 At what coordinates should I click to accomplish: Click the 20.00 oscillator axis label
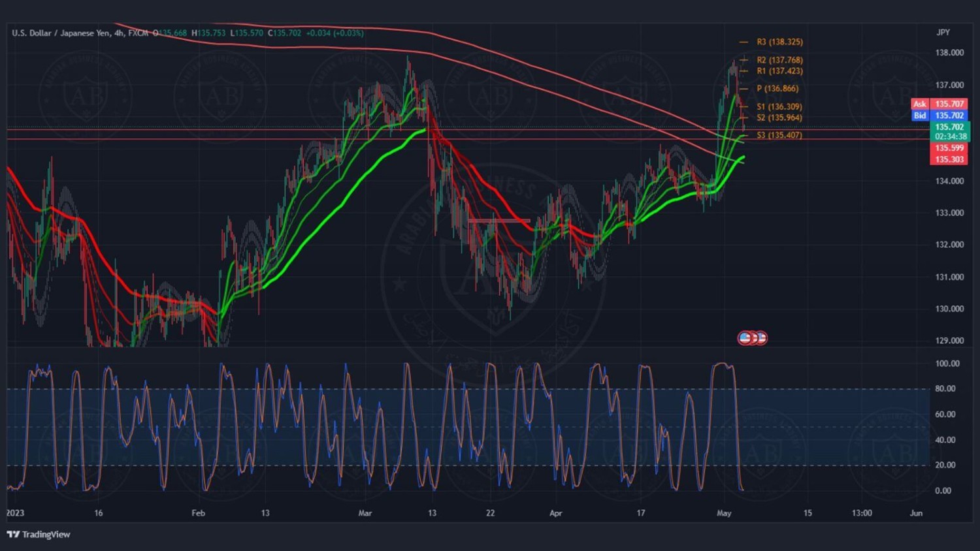pyautogui.click(x=945, y=465)
